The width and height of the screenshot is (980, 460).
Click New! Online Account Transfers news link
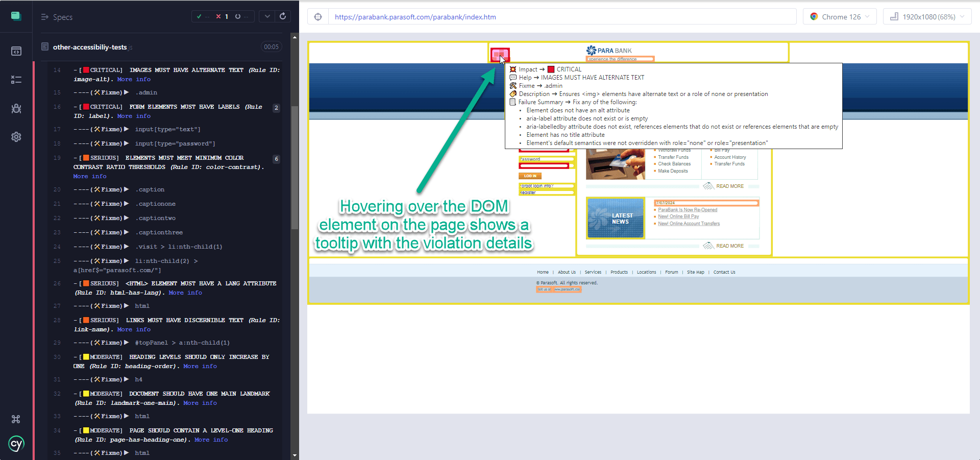[689, 224]
